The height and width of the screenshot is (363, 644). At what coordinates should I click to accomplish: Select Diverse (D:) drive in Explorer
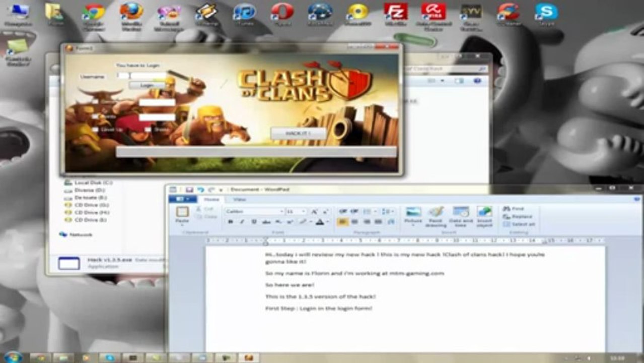tap(85, 190)
